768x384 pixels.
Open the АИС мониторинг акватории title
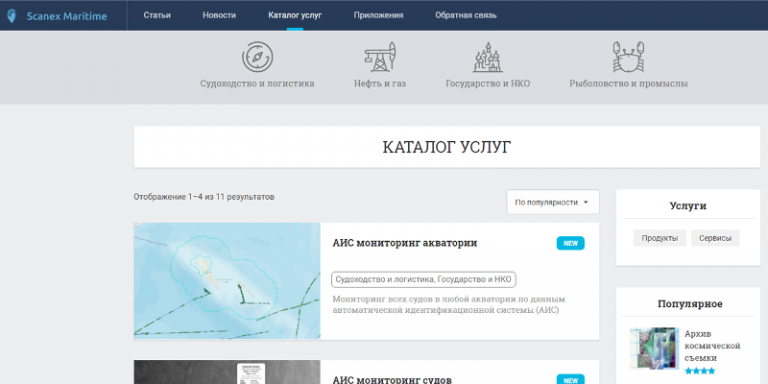click(405, 243)
